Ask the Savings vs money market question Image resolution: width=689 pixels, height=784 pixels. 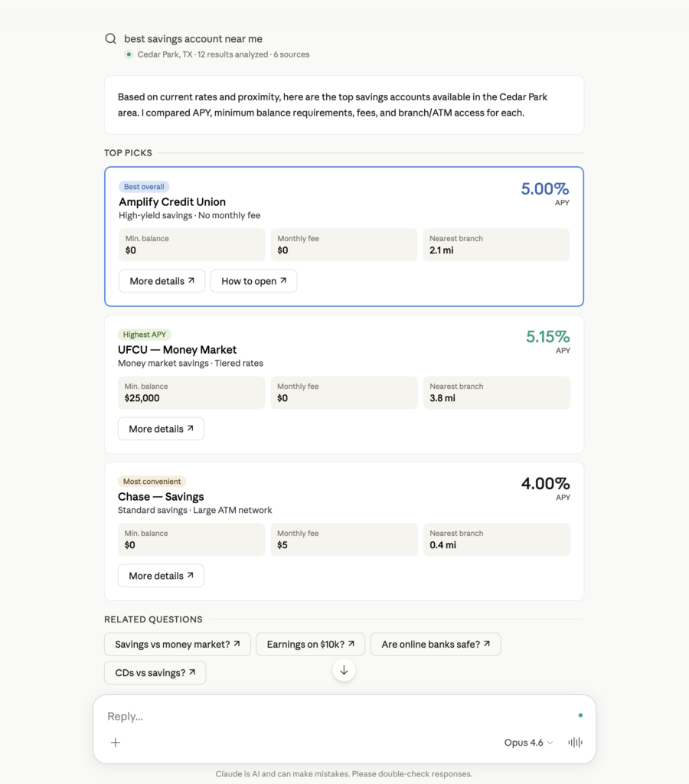178,645
